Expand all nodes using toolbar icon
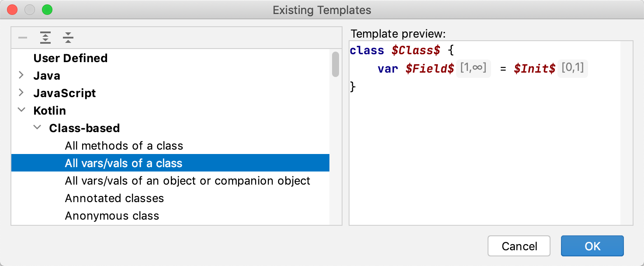Viewport: 644px width, 266px height. pyautogui.click(x=45, y=38)
